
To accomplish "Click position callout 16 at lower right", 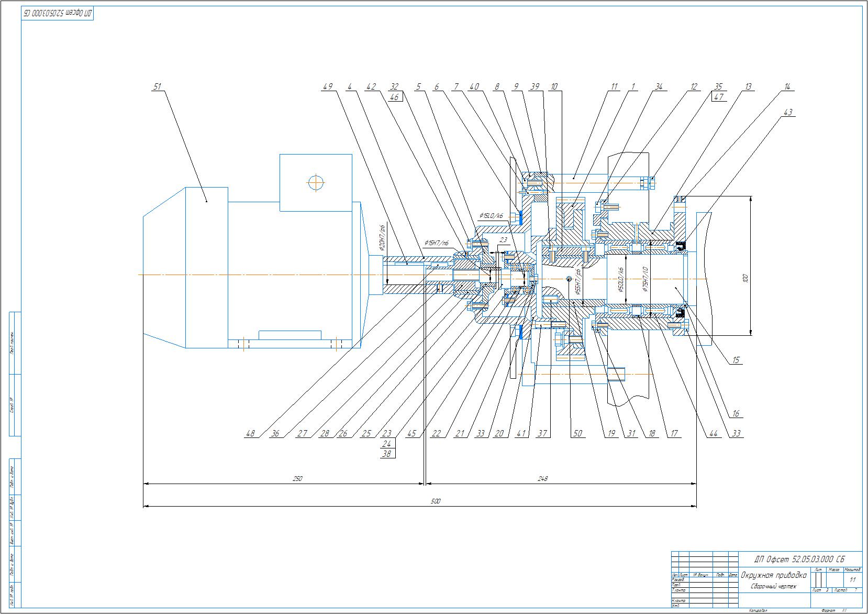I will pos(736,414).
